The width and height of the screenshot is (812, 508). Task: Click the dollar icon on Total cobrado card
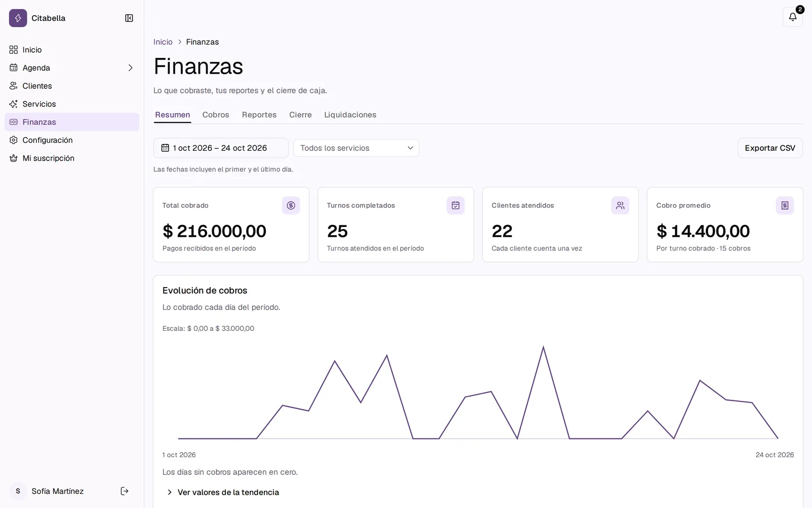coord(291,205)
